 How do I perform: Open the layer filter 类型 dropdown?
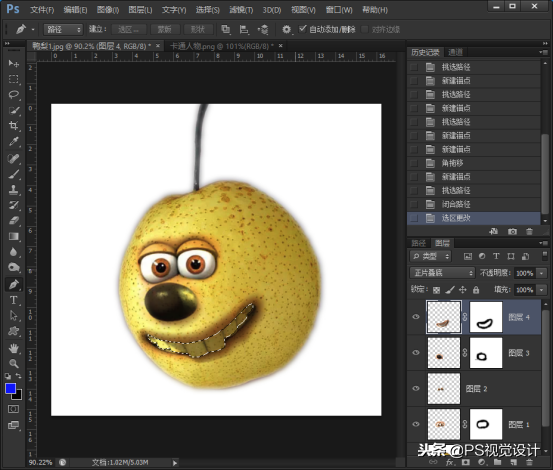(x=431, y=256)
